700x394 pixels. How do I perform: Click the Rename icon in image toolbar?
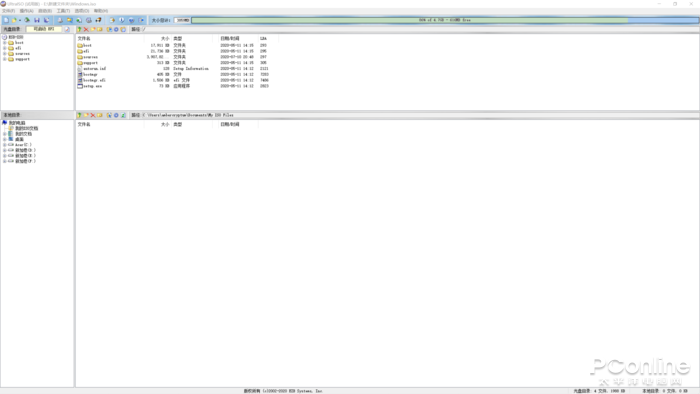(100, 29)
